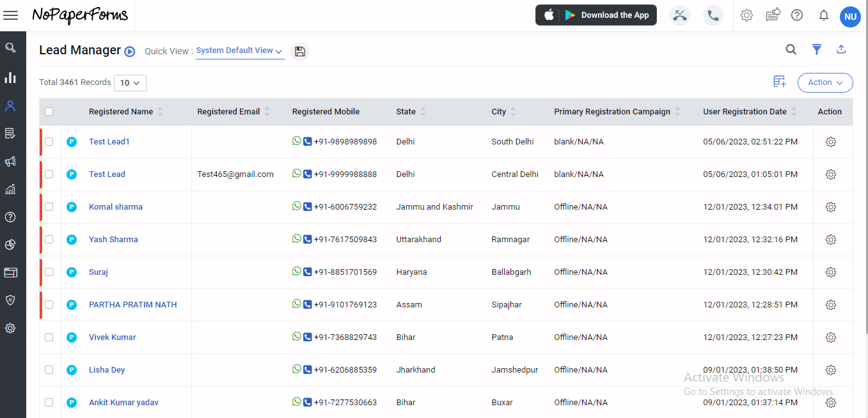Sort by User Registration Date column
The image size is (868, 418).
[745, 112]
